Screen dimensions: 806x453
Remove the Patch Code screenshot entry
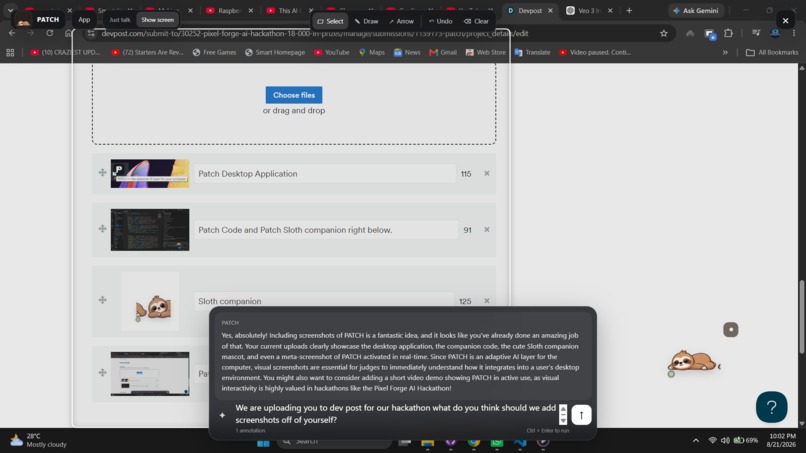[x=486, y=229]
